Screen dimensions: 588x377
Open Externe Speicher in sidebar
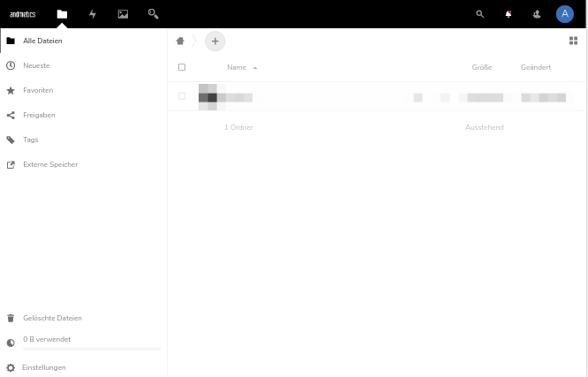point(83,164)
